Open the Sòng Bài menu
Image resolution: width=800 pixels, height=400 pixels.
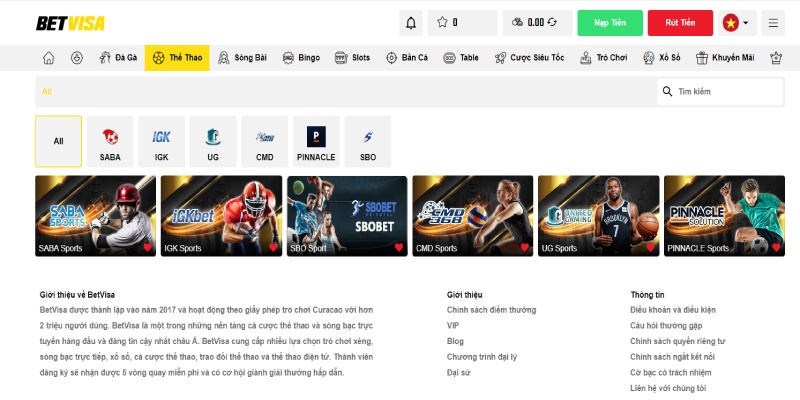click(242, 58)
